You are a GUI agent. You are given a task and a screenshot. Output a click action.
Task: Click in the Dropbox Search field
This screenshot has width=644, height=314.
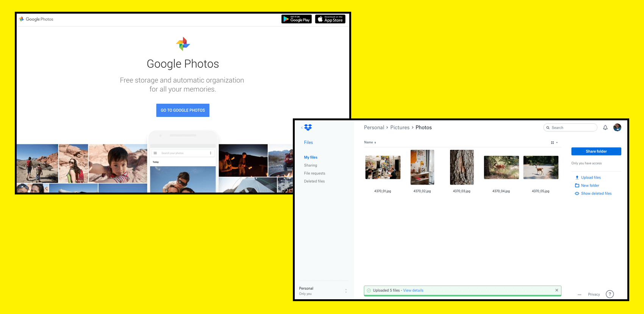pos(572,127)
